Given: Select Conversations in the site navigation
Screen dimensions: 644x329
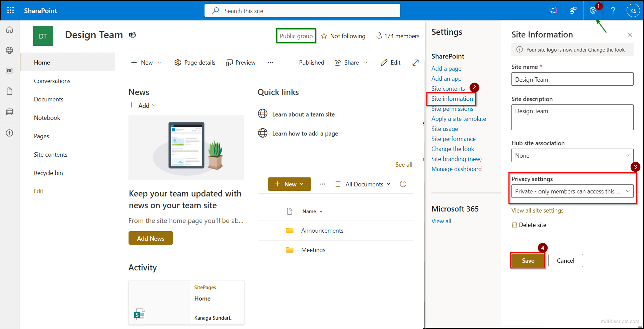Looking at the screenshot, I should pos(52,81).
